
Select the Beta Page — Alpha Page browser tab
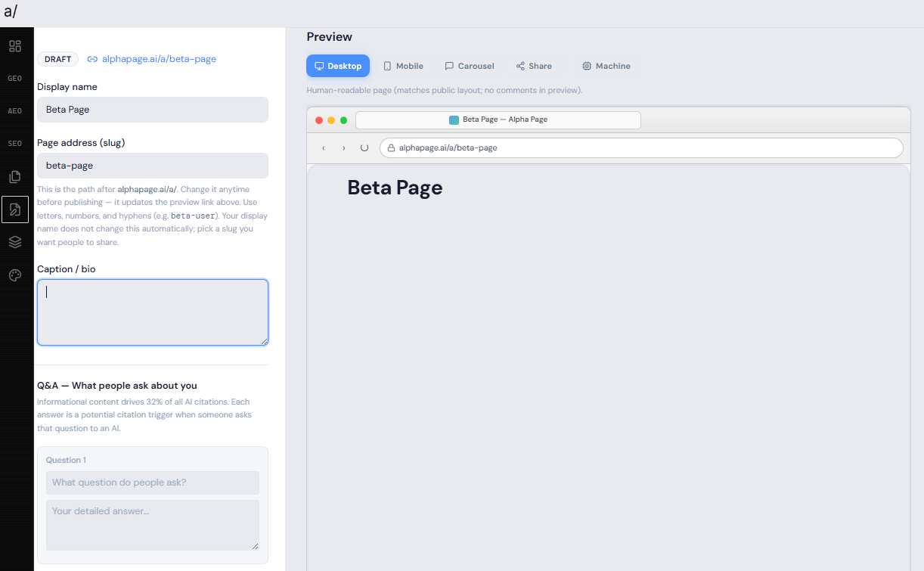pyautogui.click(x=498, y=120)
